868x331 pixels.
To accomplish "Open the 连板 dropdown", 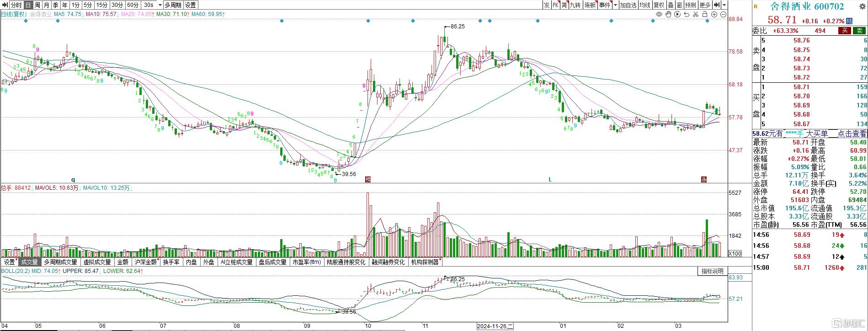I will [590, 5].
